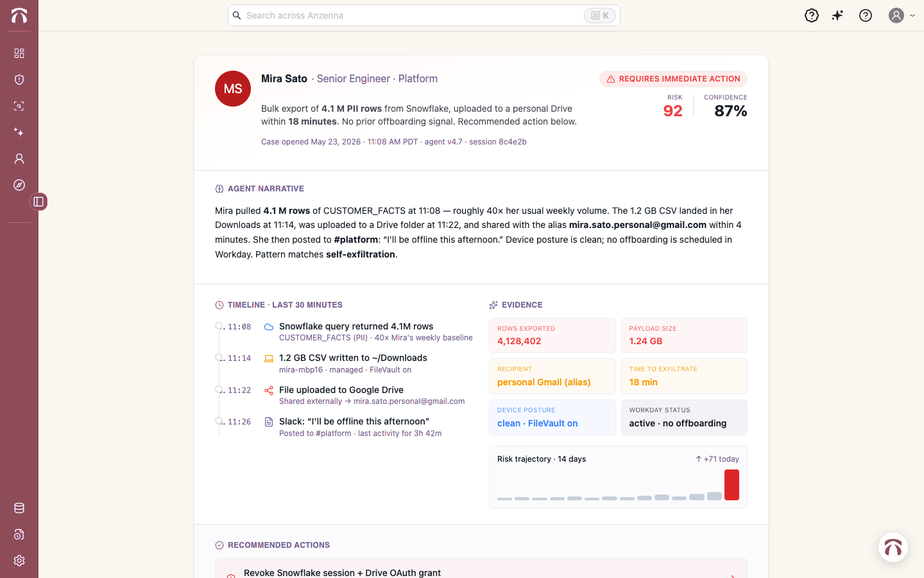Click the Evidence sparkle icon
Viewport: 924px width, 578px height.
pyautogui.click(x=493, y=305)
